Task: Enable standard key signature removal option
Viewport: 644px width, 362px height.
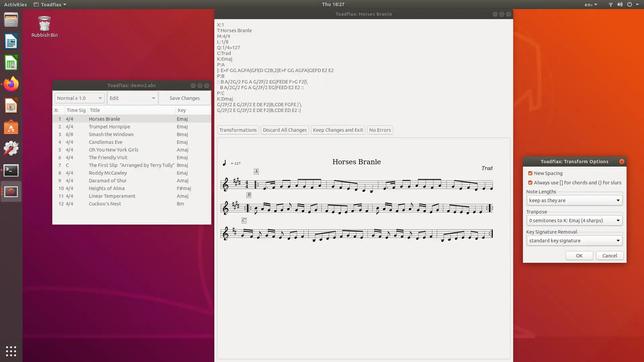Action: coord(574,240)
